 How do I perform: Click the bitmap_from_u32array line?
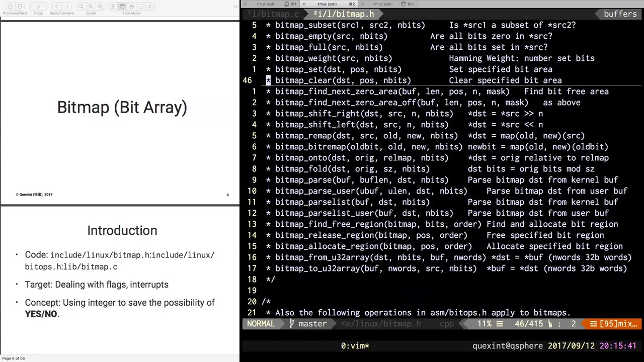449,257
